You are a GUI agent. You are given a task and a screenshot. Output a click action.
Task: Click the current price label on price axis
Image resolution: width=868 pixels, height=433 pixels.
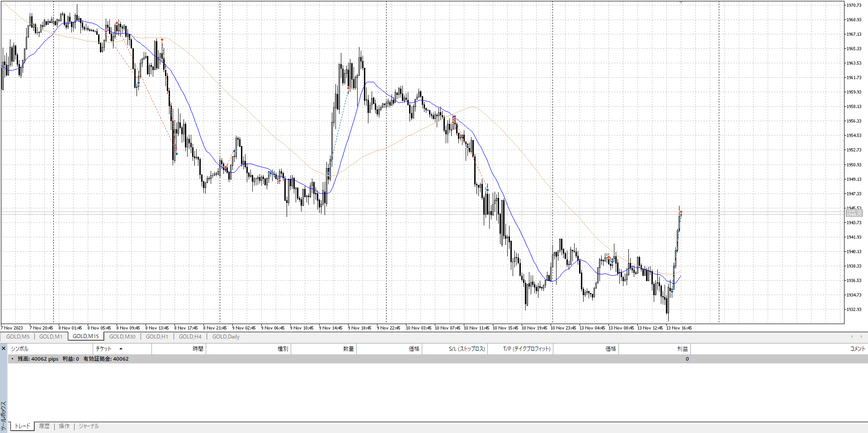pyautogui.click(x=854, y=214)
